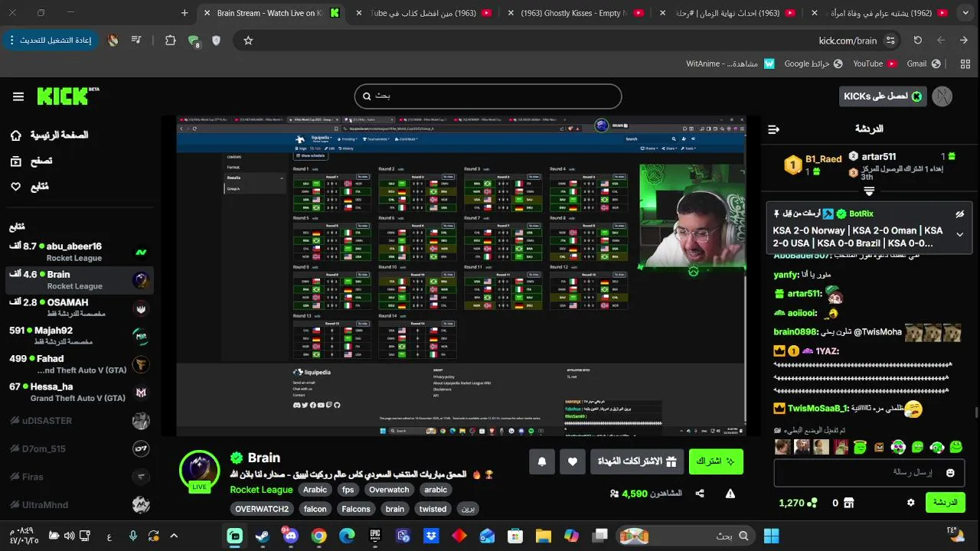Open the Gmail bookmark

coord(923,64)
